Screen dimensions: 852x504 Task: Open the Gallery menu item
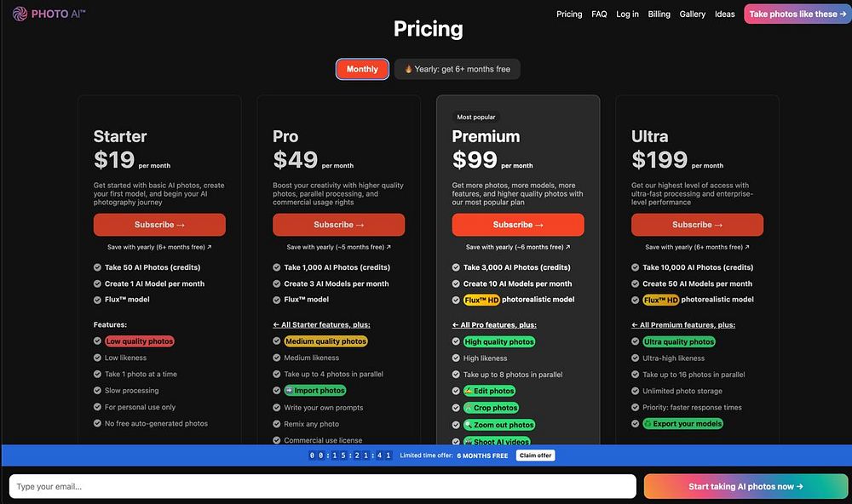tap(692, 14)
